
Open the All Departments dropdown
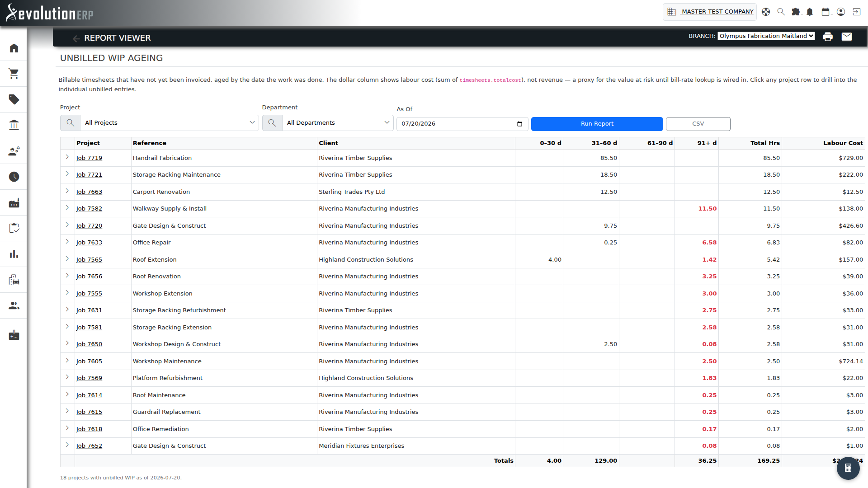tap(338, 123)
